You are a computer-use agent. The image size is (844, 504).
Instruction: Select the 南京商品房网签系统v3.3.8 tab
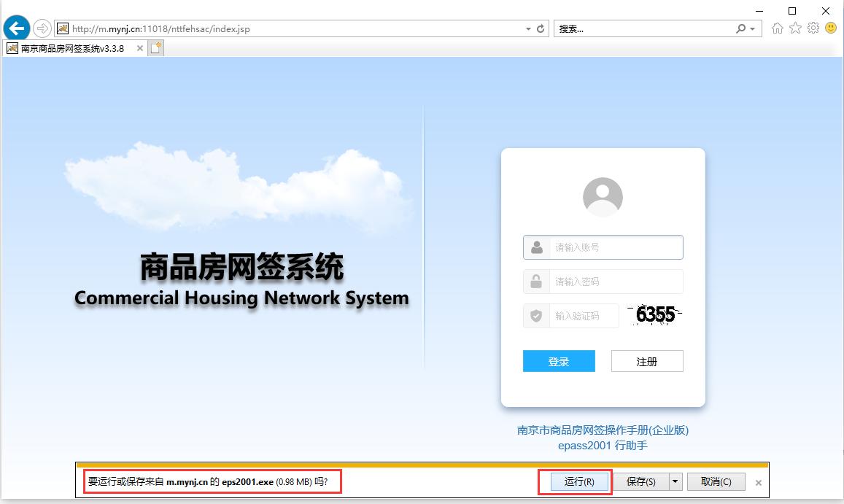coord(73,48)
